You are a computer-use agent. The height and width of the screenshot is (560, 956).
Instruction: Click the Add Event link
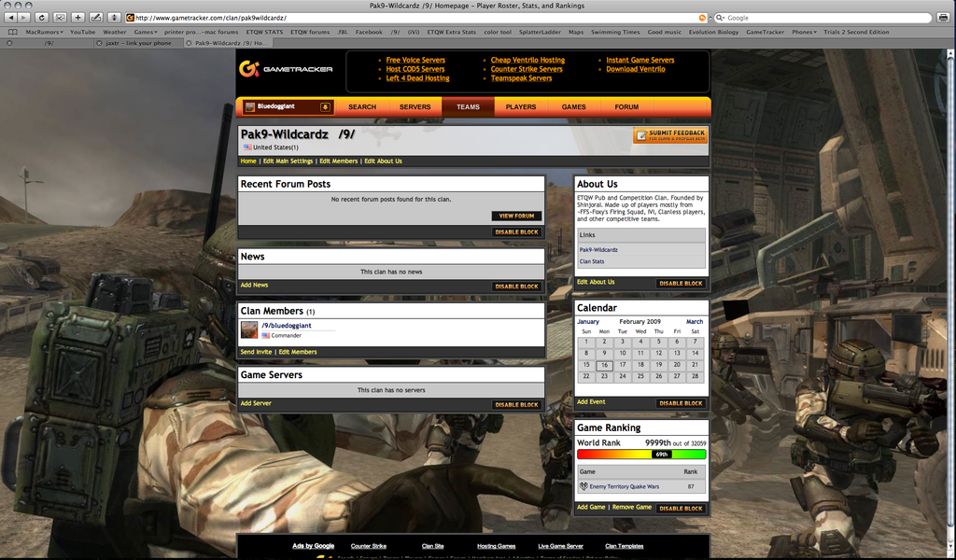tap(591, 402)
